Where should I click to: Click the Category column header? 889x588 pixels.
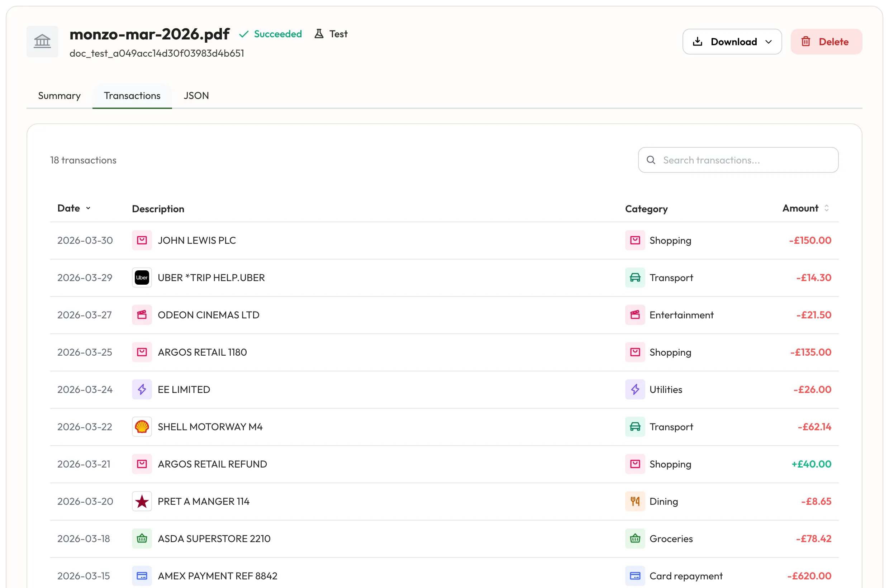646,209
